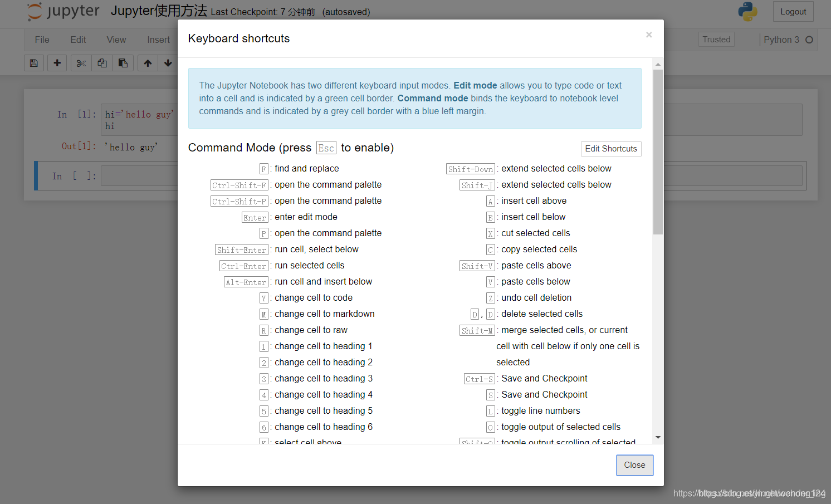Click 'run cell, select below' text
The height and width of the screenshot is (504, 831).
(x=316, y=249)
